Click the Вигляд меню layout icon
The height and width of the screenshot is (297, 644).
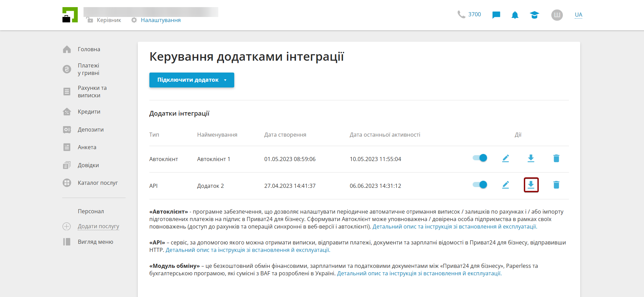pyautogui.click(x=67, y=242)
